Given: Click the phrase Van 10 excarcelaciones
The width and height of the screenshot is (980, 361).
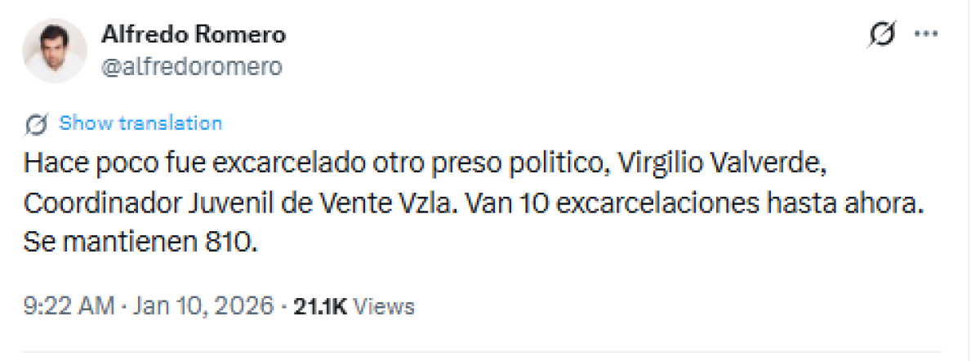Looking at the screenshot, I should click(584, 203).
